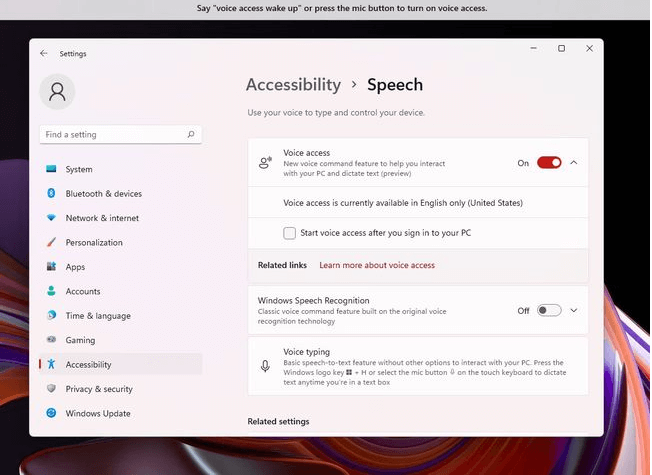Check Start voice access after sign in

pos(289,233)
